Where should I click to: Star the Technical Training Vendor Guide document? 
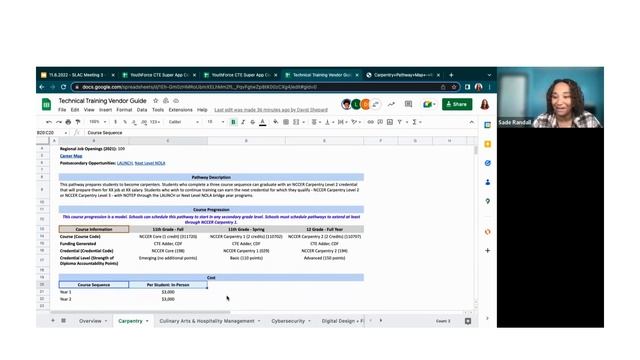[x=156, y=100]
